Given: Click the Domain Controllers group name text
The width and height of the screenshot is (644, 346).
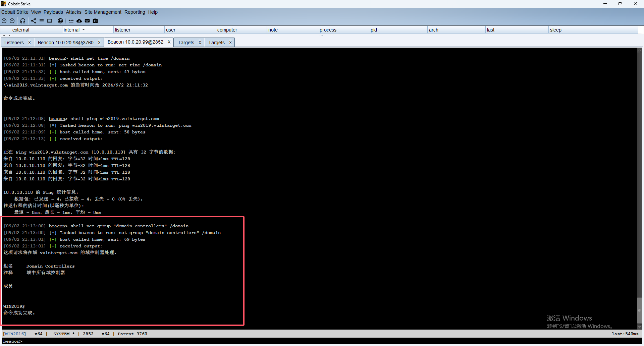Looking at the screenshot, I should tap(50, 266).
